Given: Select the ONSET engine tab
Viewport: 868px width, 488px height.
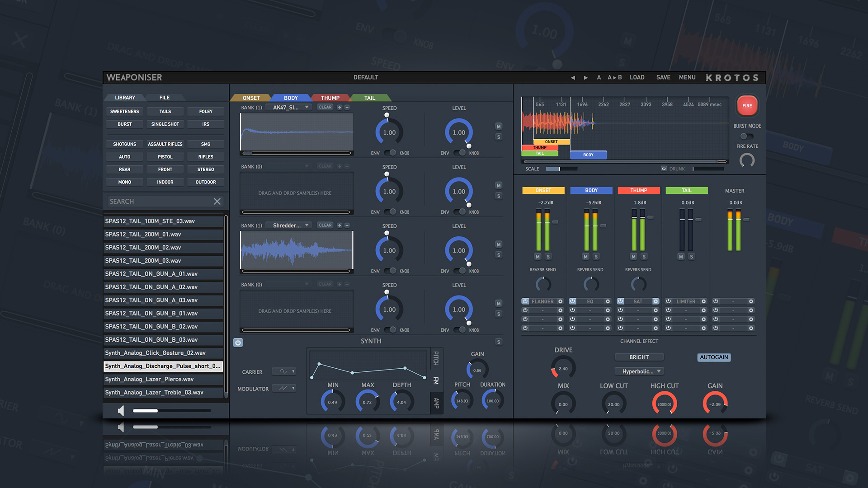Looking at the screenshot, I should click(251, 98).
